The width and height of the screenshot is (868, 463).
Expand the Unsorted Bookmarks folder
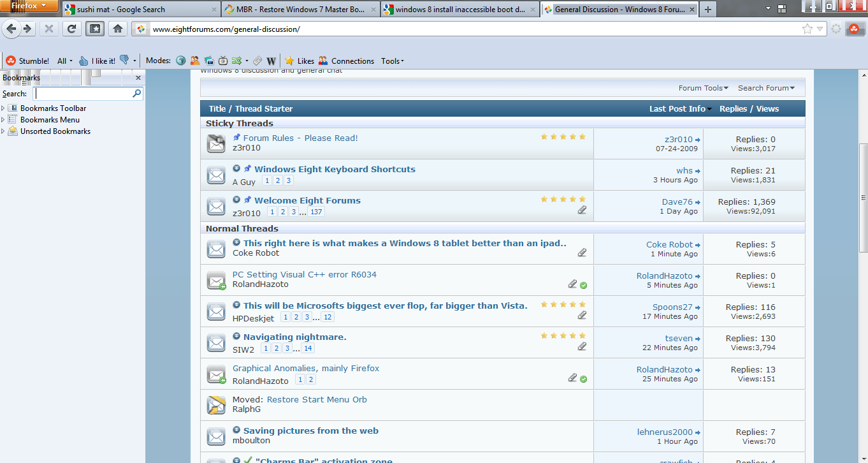click(3, 131)
